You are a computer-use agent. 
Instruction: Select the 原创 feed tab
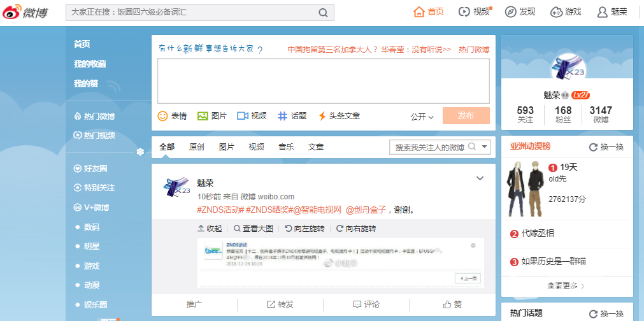click(197, 147)
